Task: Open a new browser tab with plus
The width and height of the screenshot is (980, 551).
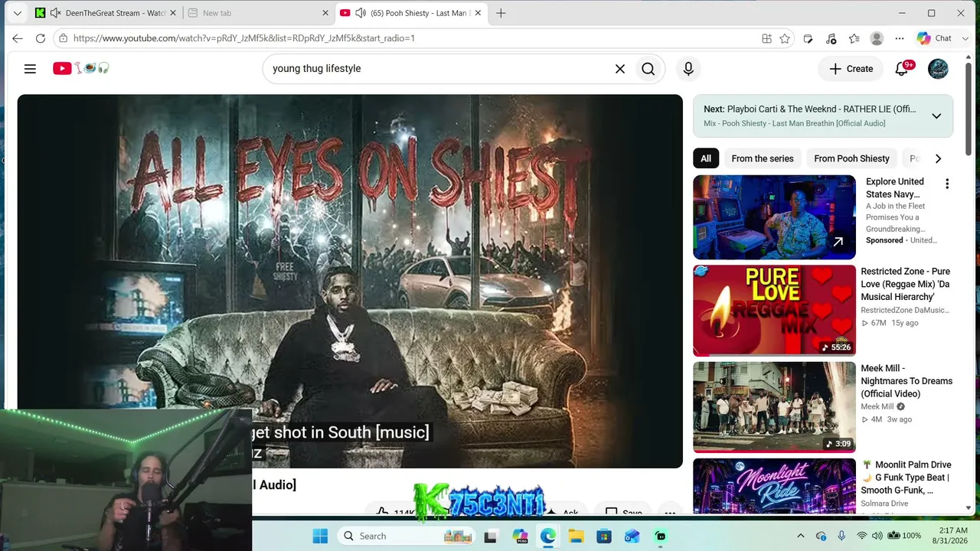Action: coord(501,13)
